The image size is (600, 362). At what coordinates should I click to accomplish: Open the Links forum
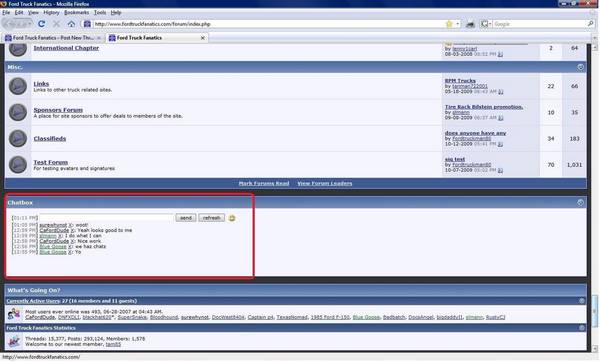pos(41,83)
